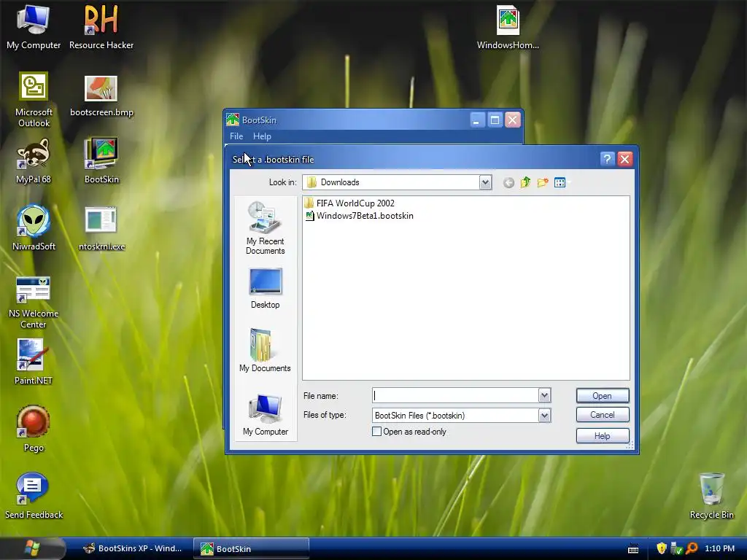Click the magnifier tray icon
This screenshot has width=747, height=560.
(x=692, y=548)
